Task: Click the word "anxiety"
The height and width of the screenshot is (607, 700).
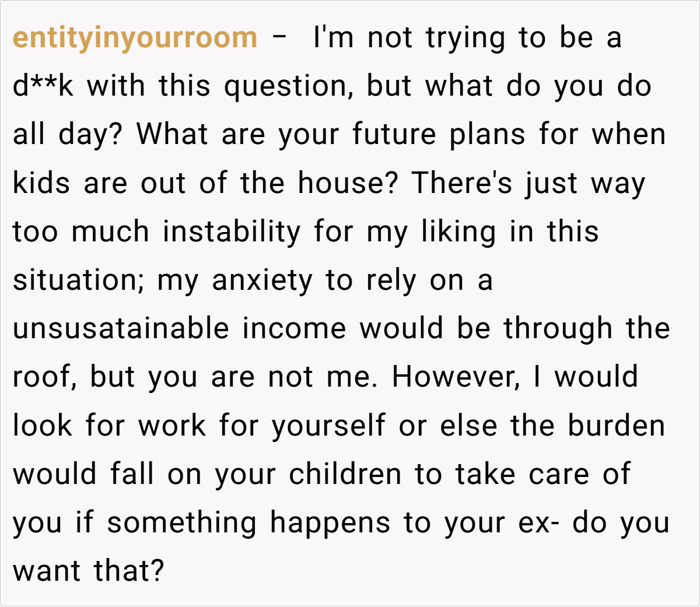Action: tap(262, 280)
